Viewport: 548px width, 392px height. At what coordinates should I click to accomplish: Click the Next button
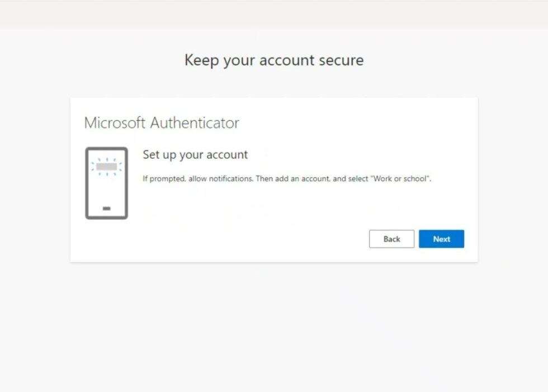441,239
